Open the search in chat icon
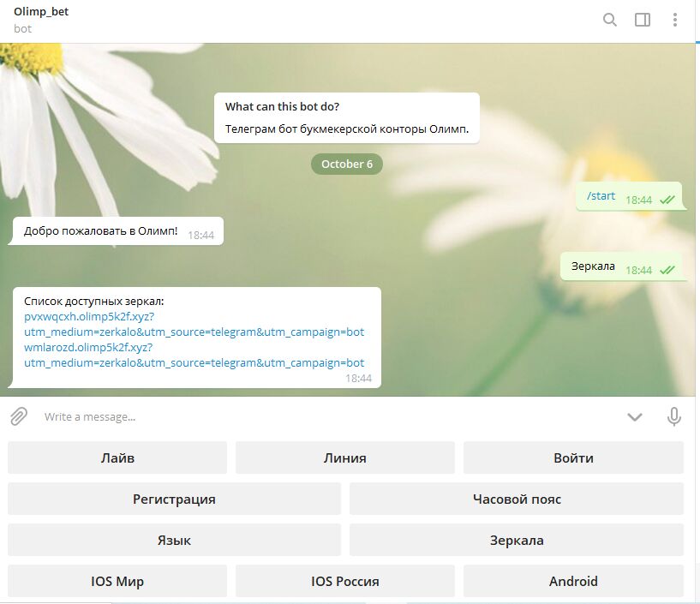The image size is (700, 604). 610,20
